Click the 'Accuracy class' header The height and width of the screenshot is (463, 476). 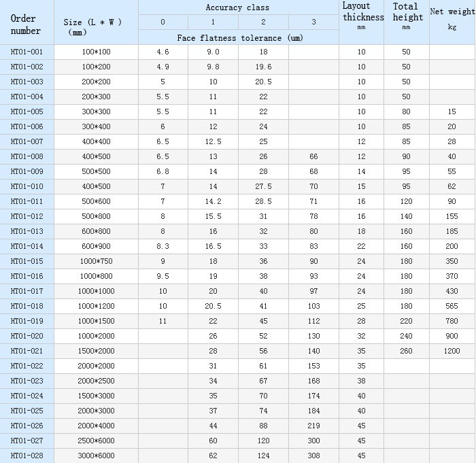click(x=237, y=7)
